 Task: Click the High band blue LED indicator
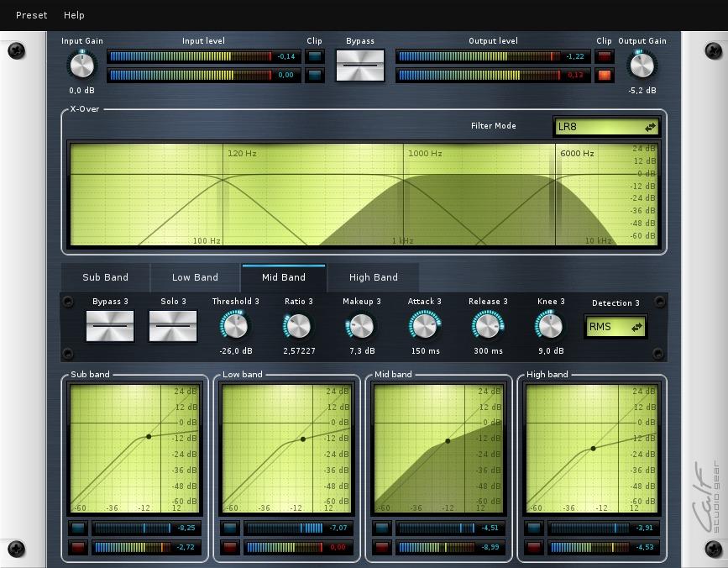(x=534, y=528)
